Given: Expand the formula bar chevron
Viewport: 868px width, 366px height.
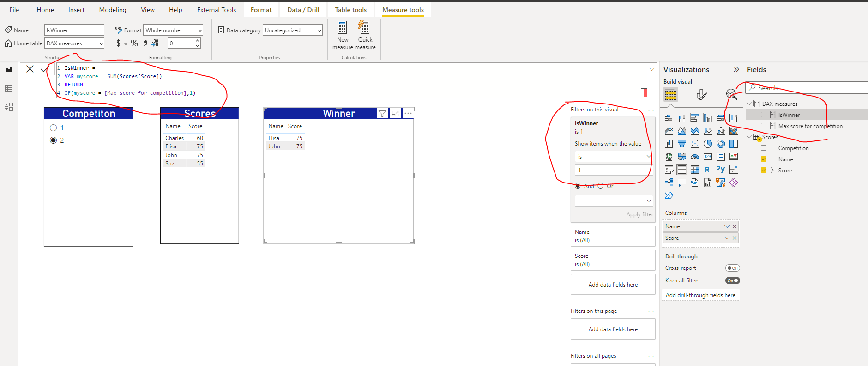Looking at the screenshot, I should (652, 69).
